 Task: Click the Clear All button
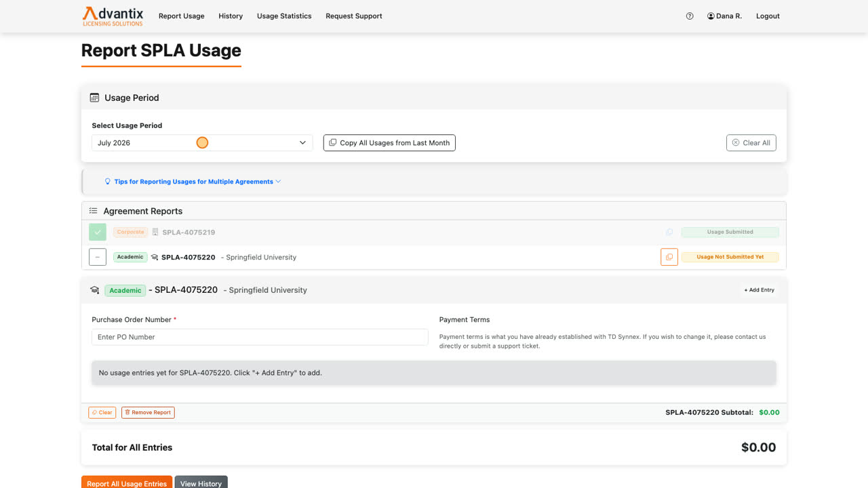coord(751,143)
